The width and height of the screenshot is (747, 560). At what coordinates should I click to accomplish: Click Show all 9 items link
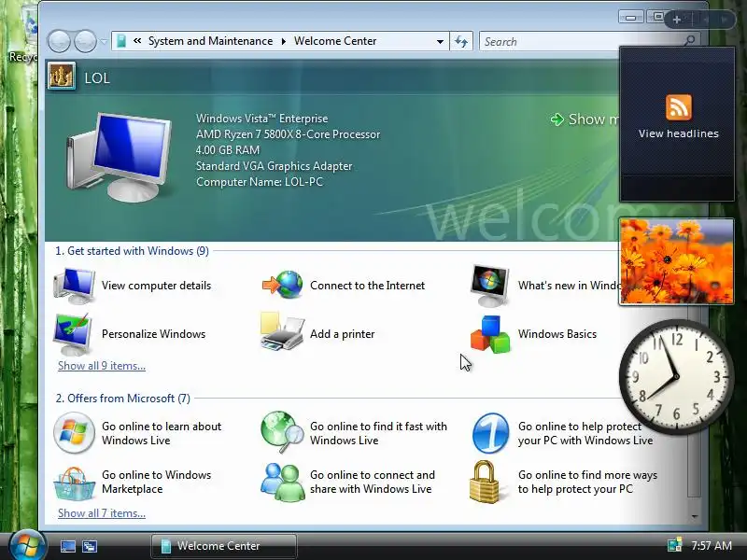(102, 366)
